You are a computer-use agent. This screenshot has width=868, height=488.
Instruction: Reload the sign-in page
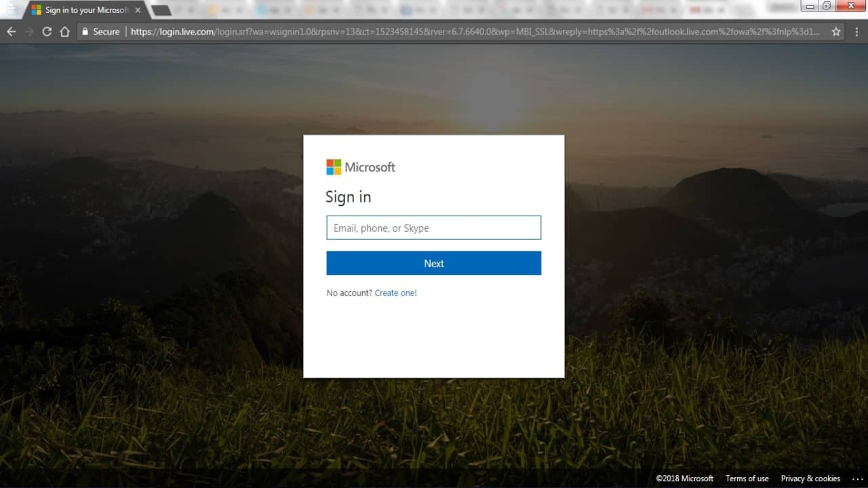pos(47,32)
